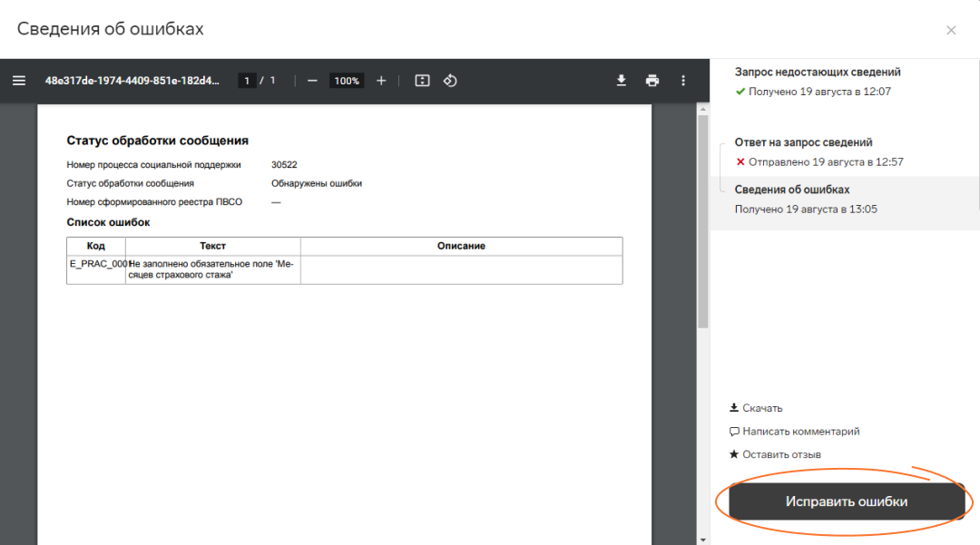The height and width of the screenshot is (545, 980).
Task: Zoom in with the plus icon
Action: (381, 81)
